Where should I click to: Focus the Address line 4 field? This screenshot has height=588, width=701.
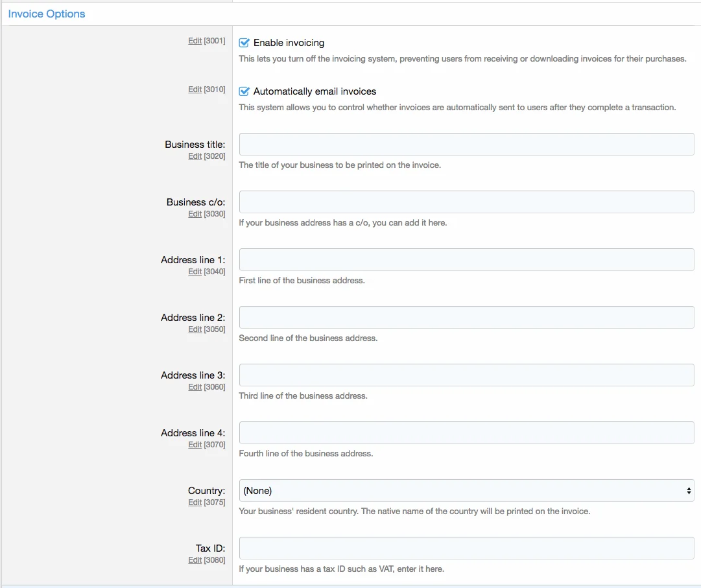(x=466, y=433)
